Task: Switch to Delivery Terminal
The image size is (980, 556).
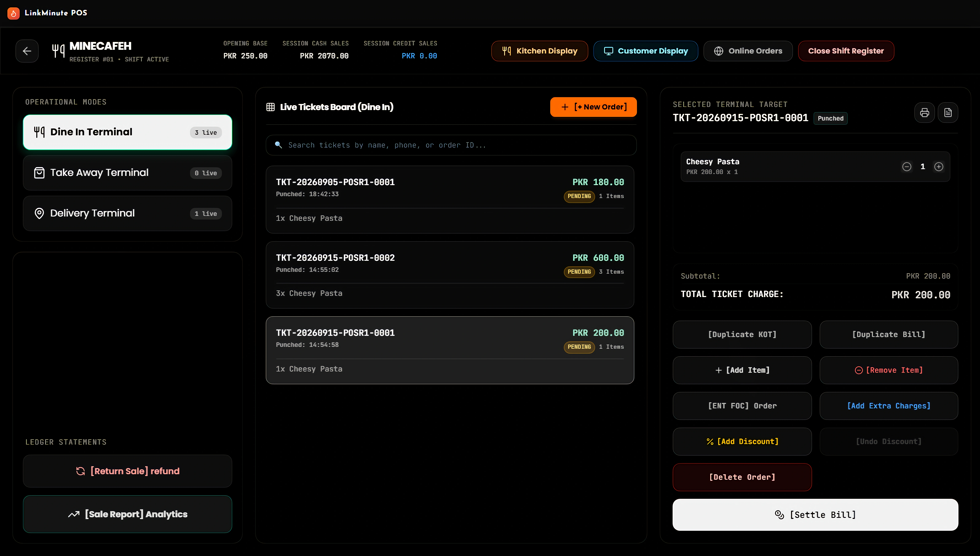Action: coord(127,213)
